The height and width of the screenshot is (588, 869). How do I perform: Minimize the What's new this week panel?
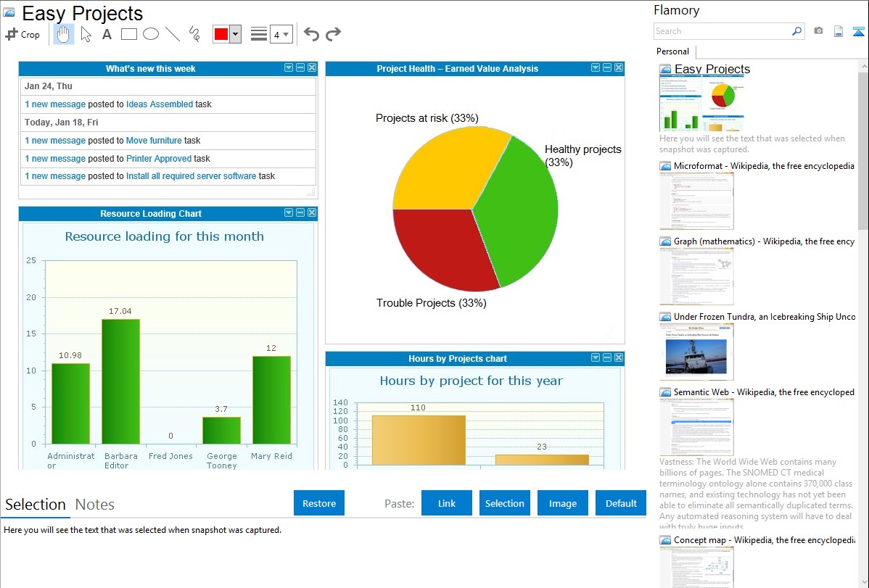pyautogui.click(x=300, y=67)
